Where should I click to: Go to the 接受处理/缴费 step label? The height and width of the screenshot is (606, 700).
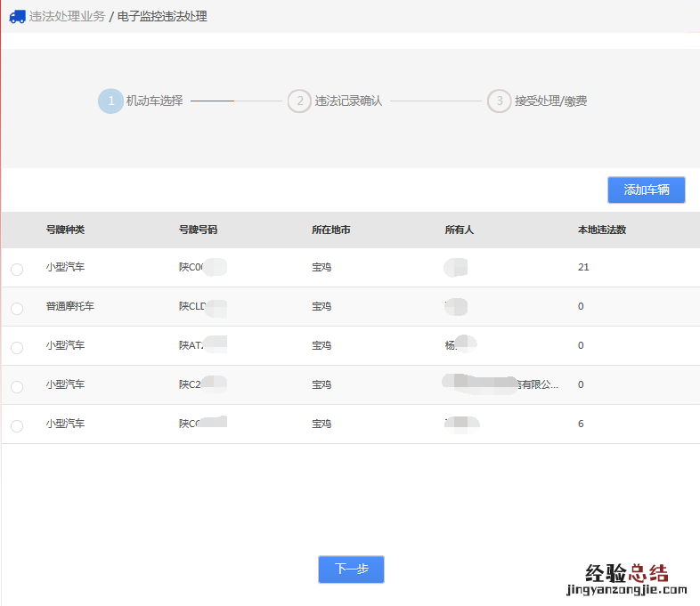550,101
